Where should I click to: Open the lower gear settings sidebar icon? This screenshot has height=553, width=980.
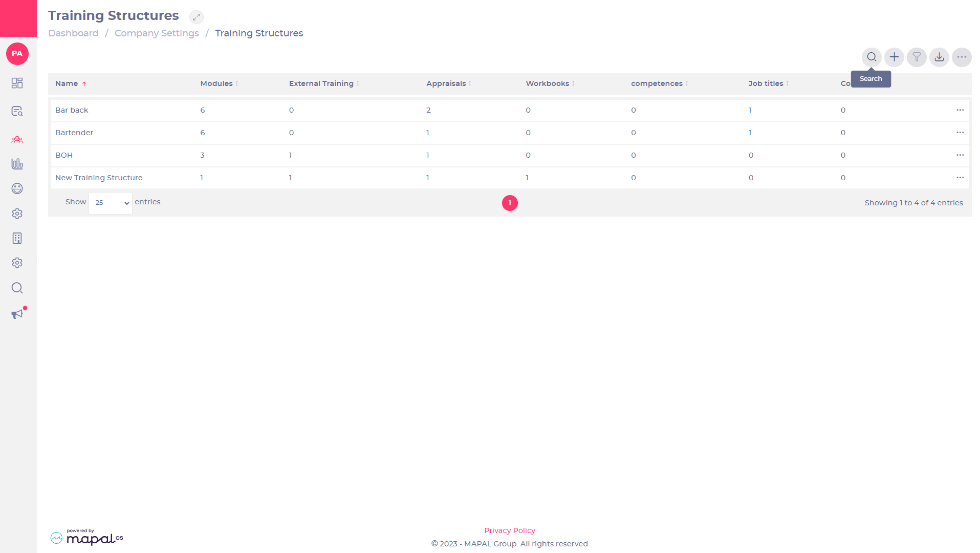(17, 263)
